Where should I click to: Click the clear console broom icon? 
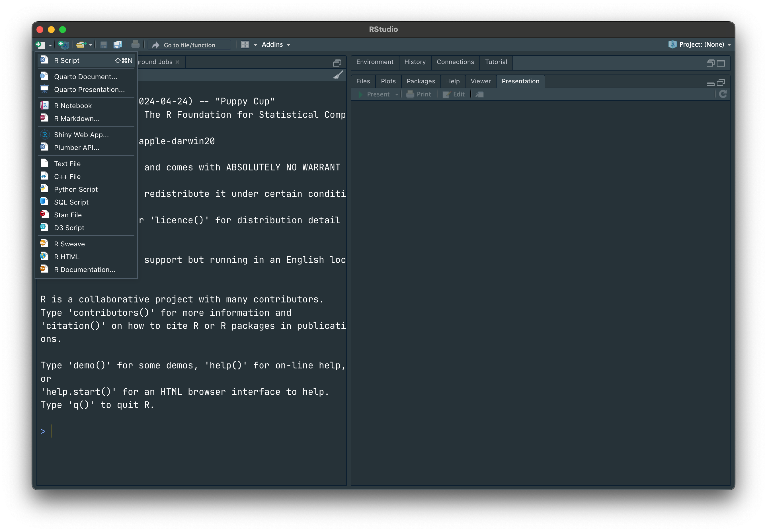click(x=338, y=75)
